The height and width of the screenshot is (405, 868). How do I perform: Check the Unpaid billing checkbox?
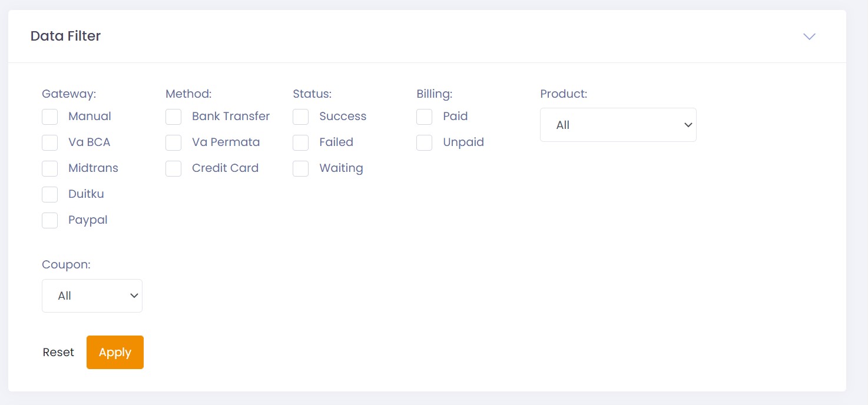pos(425,142)
